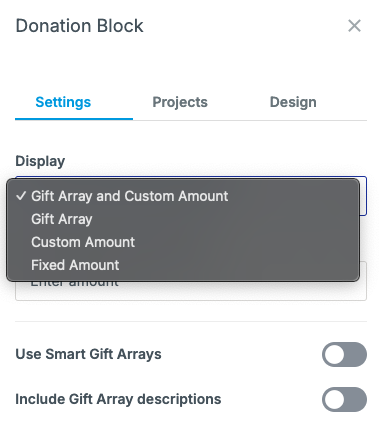Click the checkmark beside the selected option
Image resolution: width=380 pixels, height=421 pixels.
click(21, 196)
